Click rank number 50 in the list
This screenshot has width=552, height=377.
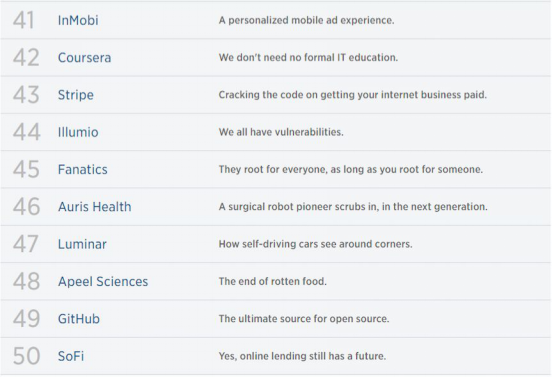(x=26, y=356)
